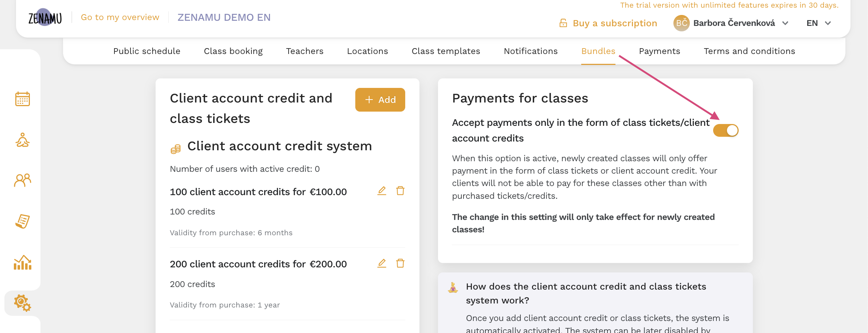Open the settings gears sidebar icon
868x333 pixels.
pyautogui.click(x=23, y=303)
